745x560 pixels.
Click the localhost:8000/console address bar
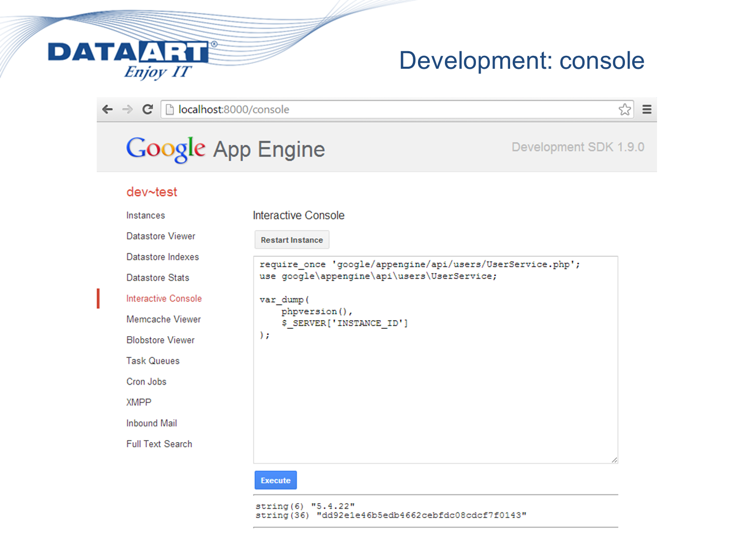point(398,110)
